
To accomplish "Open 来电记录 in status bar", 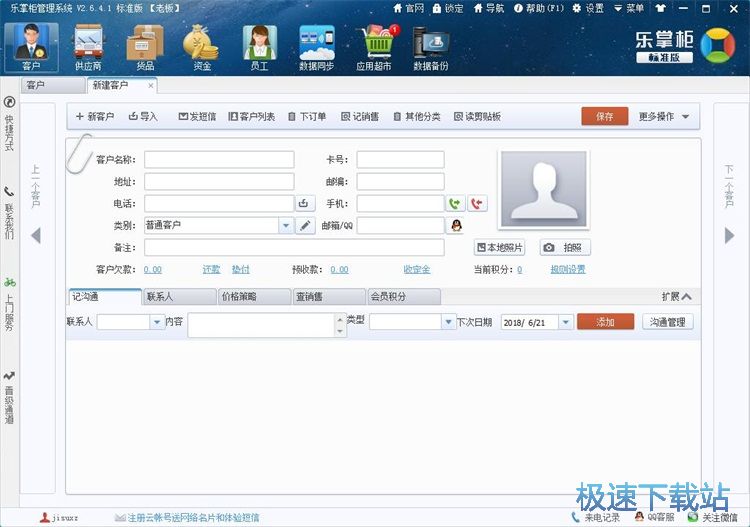I will pyautogui.click(x=596, y=517).
